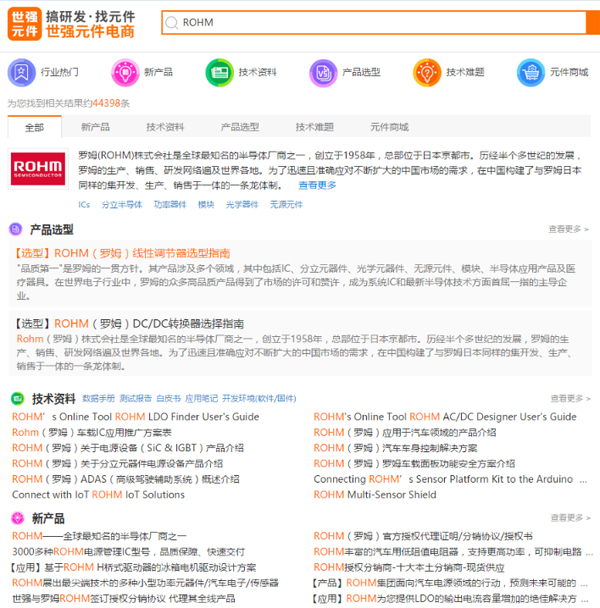Screen dimensions: 600x608
Task: Switch to the 技术资料 results tab
Action: 165,127
